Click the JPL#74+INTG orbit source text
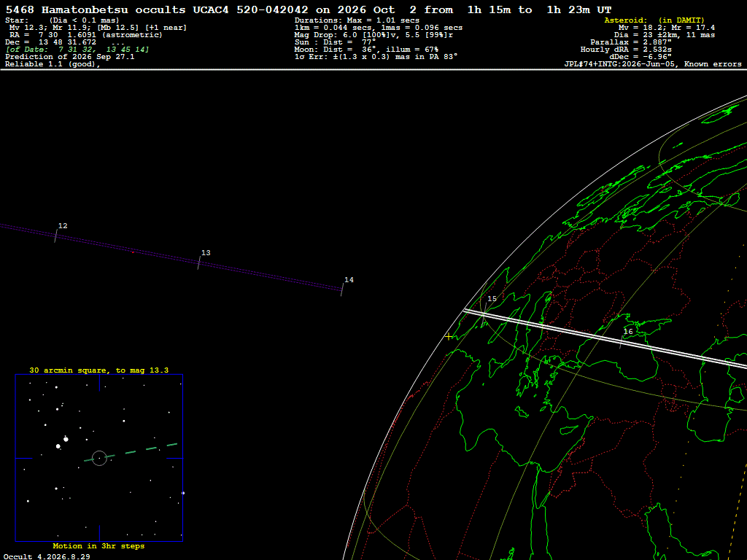Image resolution: width=747 pixels, height=560 pixels. point(653,64)
